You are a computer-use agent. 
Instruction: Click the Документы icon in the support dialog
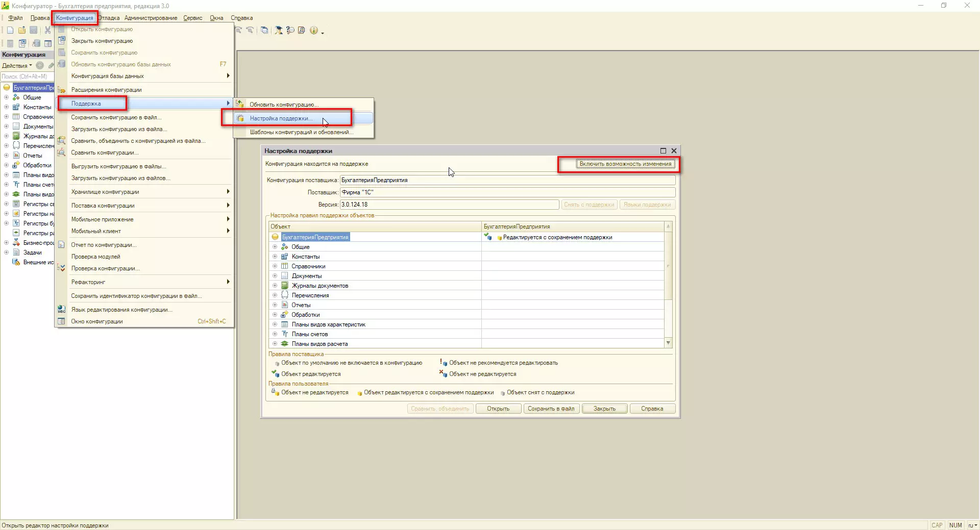pyautogui.click(x=285, y=276)
